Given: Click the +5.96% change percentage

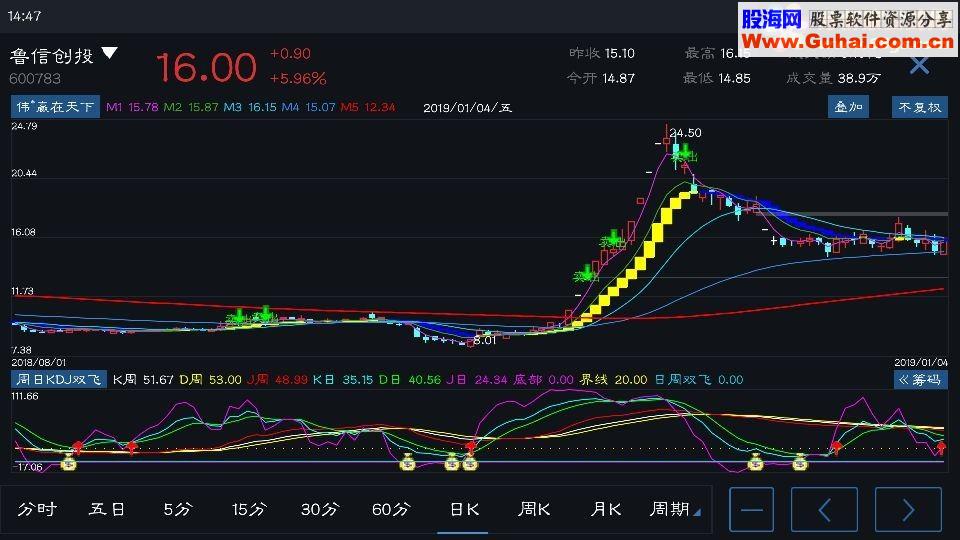Looking at the screenshot, I should point(298,78).
